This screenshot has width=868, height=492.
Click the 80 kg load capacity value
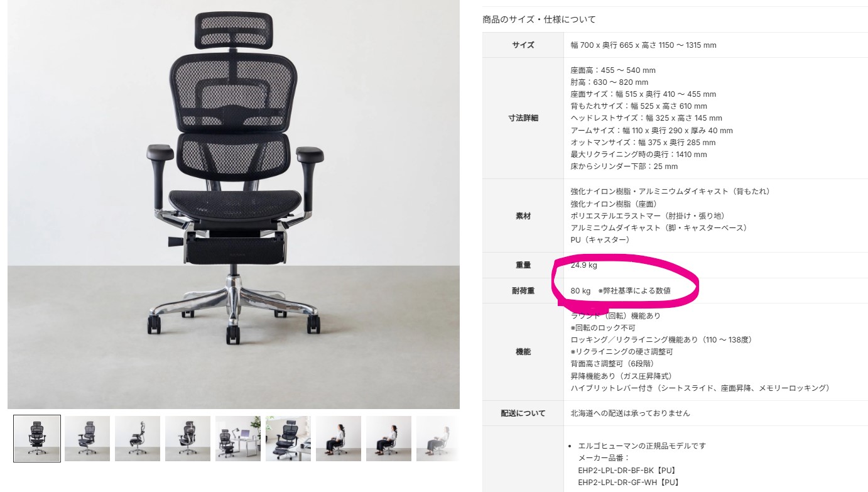pyautogui.click(x=580, y=291)
